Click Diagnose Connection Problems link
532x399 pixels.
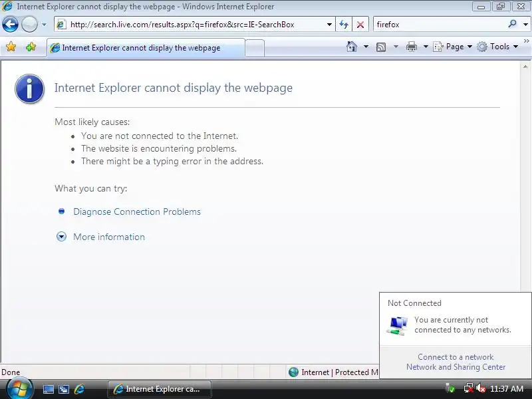pos(137,211)
